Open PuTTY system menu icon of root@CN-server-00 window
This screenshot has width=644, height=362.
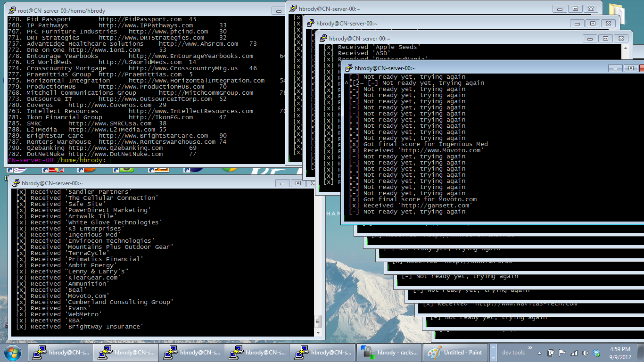[x=12, y=10]
